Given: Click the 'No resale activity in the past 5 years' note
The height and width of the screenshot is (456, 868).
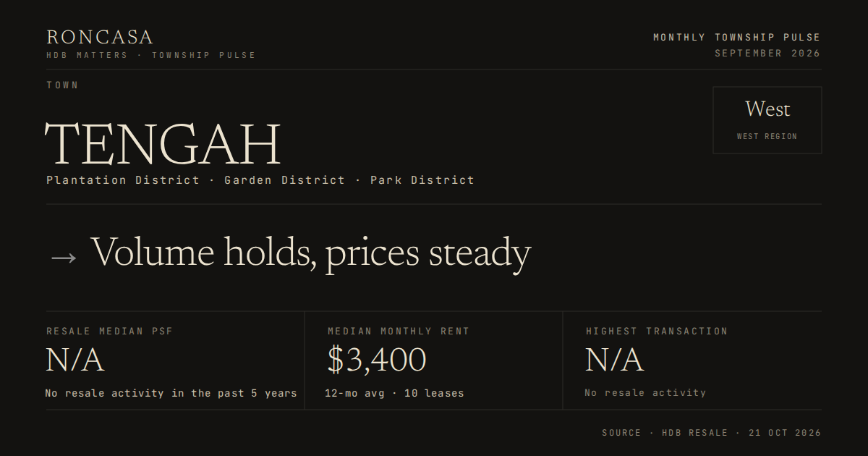Looking at the screenshot, I should (171, 393).
